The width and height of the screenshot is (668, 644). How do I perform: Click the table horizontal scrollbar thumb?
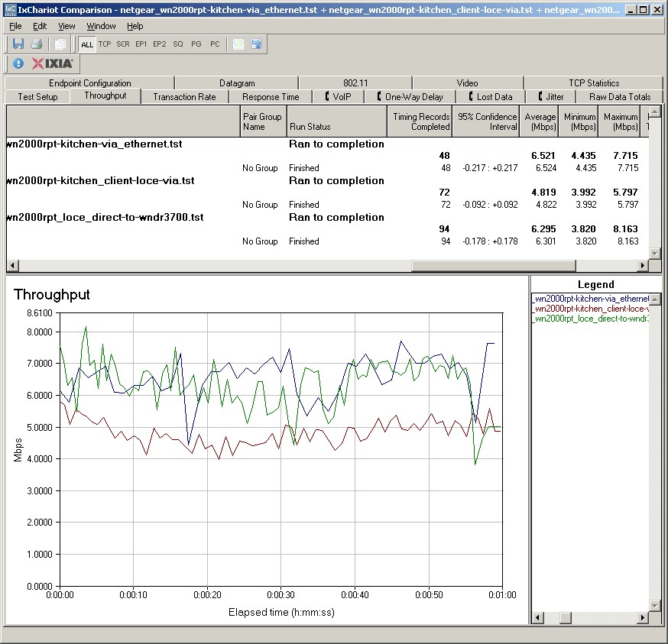(493, 265)
